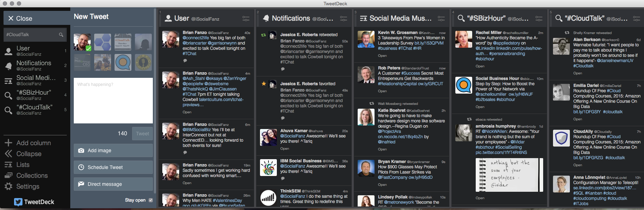
Task: Click retweet icon beside Shelly Kramer retweeted
Action: 567,33
